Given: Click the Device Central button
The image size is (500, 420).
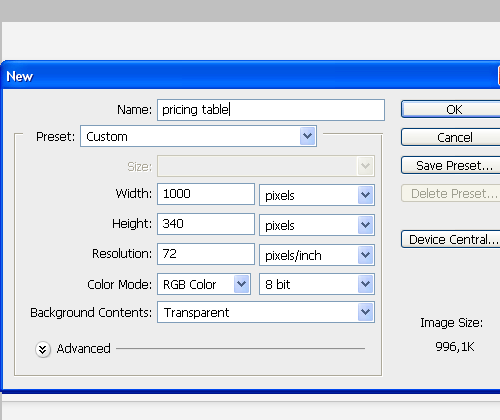Looking at the screenshot, I should (x=451, y=239).
